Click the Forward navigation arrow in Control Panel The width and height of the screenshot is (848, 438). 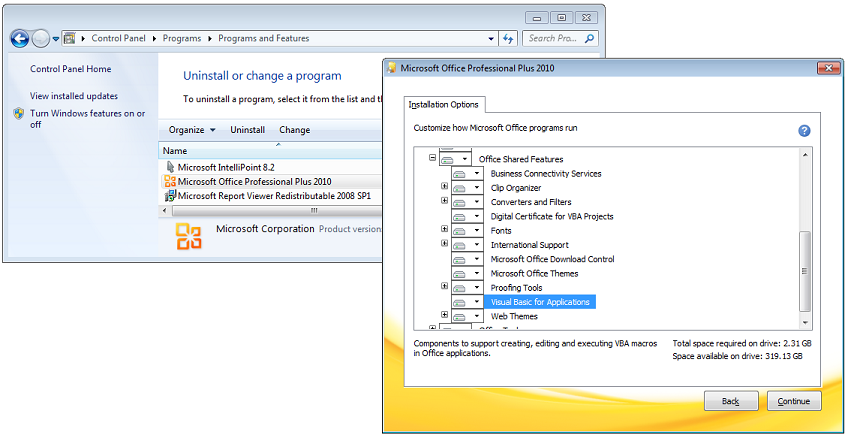pyautogui.click(x=41, y=38)
